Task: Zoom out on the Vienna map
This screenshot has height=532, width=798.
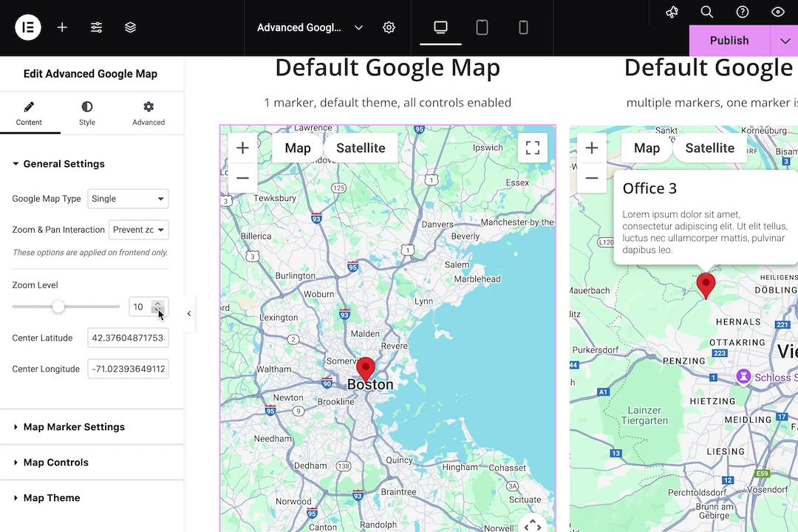Action: pyautogui.click(x=591, y=178)
